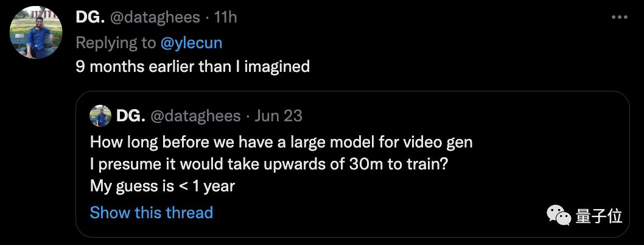The width and height of the screenshot is (644, 245).
Task: Click the 'How long before we have' line
Action: click(281, 143)
